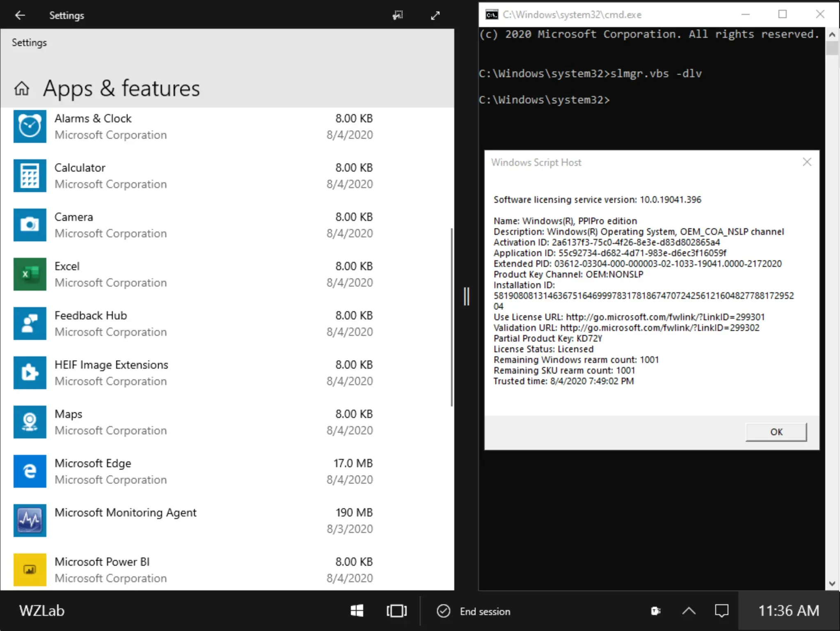This screenshot has height=631, width=840.
Task: Click the Use License URL line
Action: 629,317
